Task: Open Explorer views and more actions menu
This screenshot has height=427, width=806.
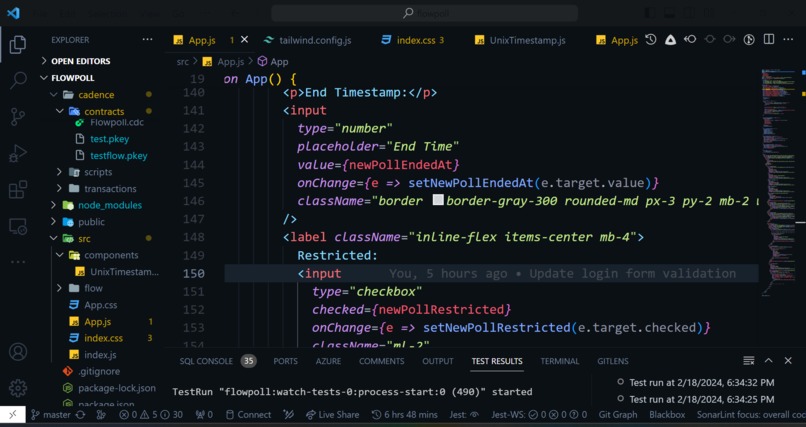Action: [148, 40]
